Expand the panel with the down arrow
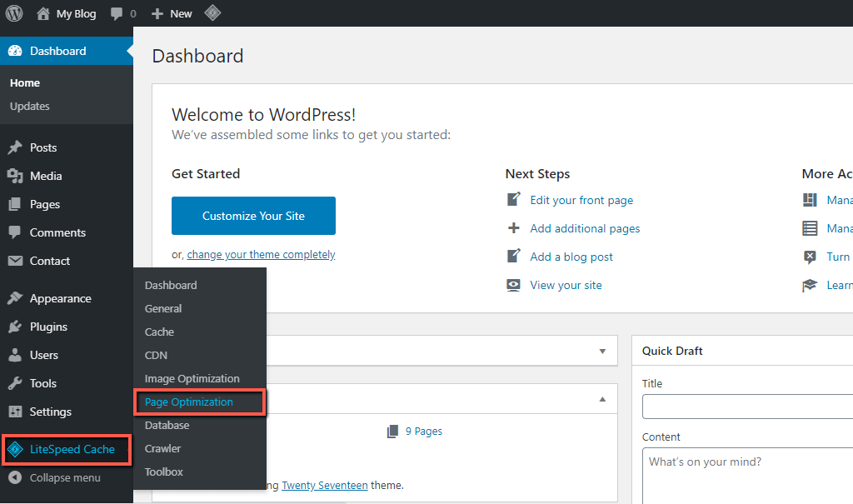This screenshot has width=853, height=504. tap(602, 351)
